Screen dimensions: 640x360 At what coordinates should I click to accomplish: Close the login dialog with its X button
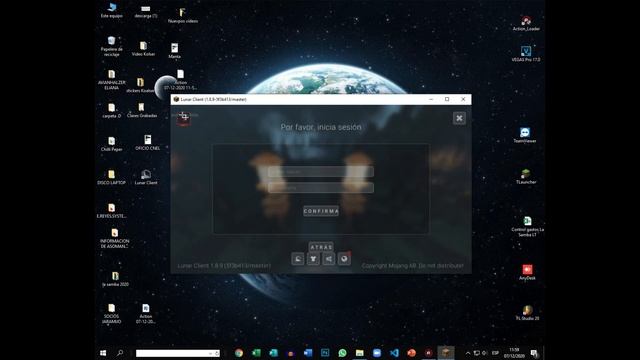coord(459,118)
